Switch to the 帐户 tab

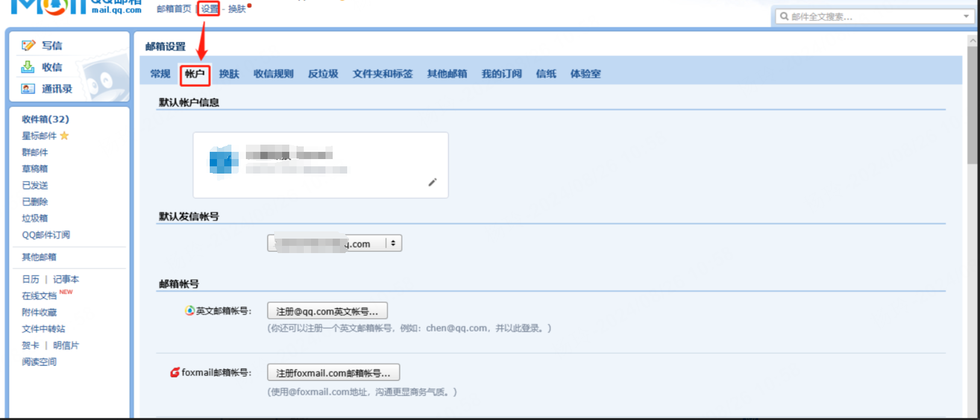[195, 74]
